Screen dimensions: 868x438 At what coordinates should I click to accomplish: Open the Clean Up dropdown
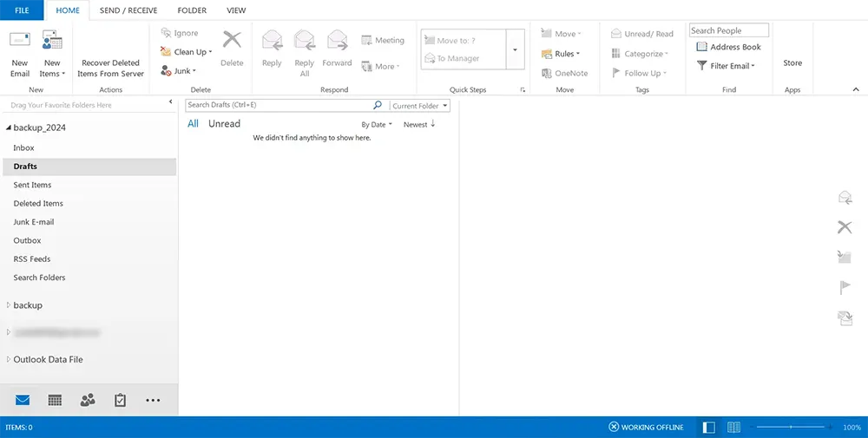186,52
